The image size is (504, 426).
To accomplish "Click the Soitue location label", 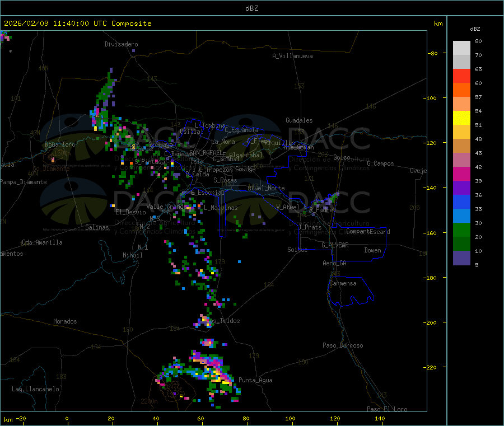I will tap(298, 250).
